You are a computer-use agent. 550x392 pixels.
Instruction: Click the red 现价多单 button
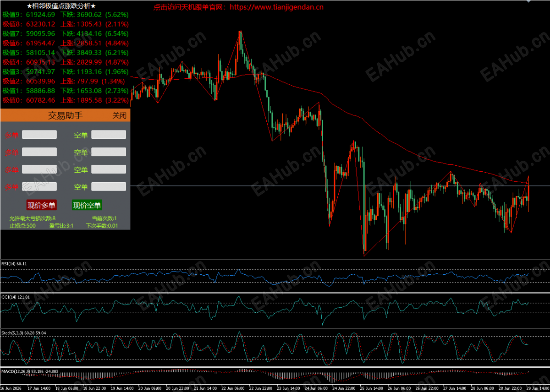41,205
